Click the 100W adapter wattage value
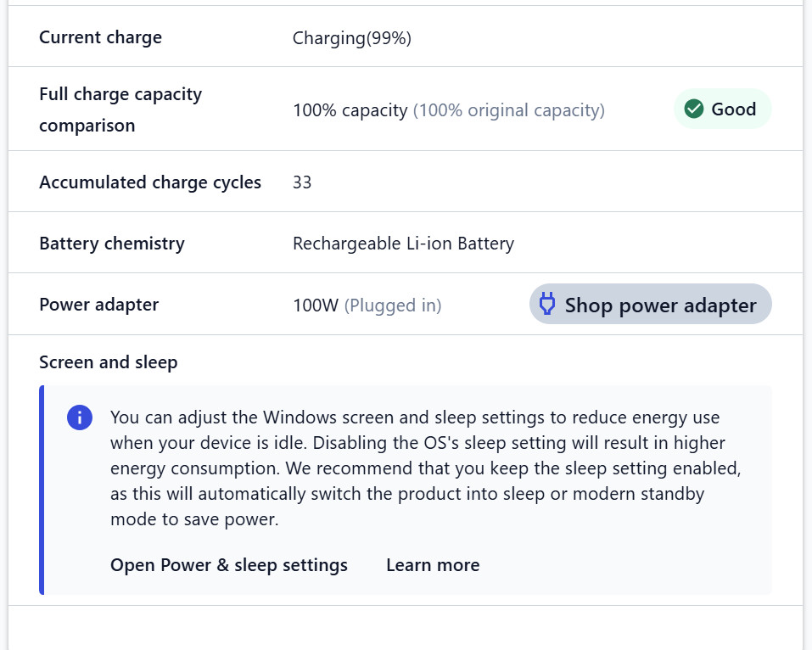Screen dimensions: 812x650 pyautogui.click(x=316, y=305)
